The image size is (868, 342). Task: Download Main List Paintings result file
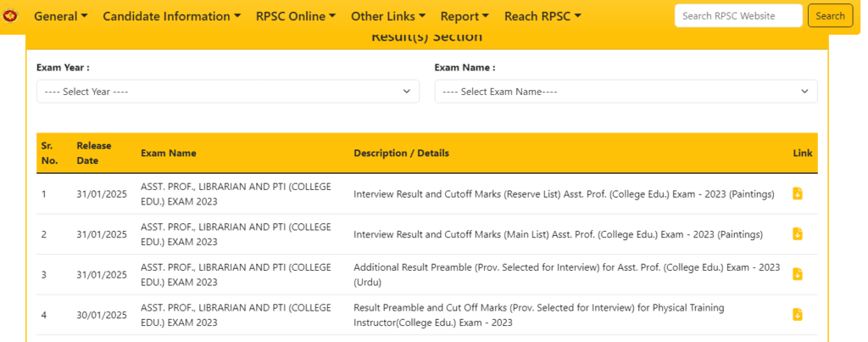click(798, 234)
